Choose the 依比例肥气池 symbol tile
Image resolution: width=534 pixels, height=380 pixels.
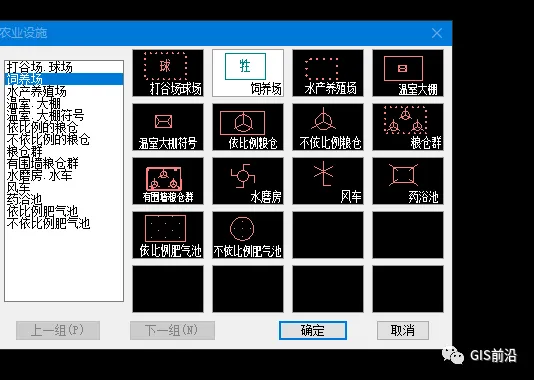click(x=168, y=235)
